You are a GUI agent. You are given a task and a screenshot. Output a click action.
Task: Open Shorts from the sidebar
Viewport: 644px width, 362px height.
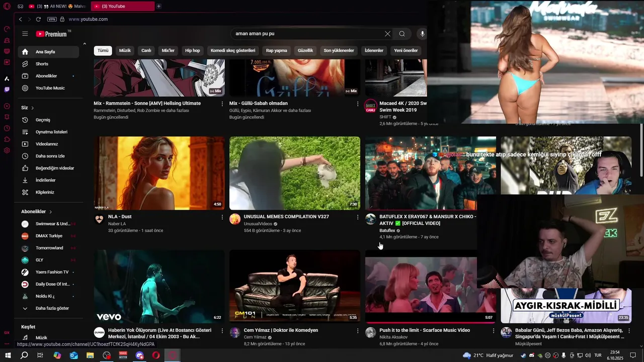click(x=48, y=64)
